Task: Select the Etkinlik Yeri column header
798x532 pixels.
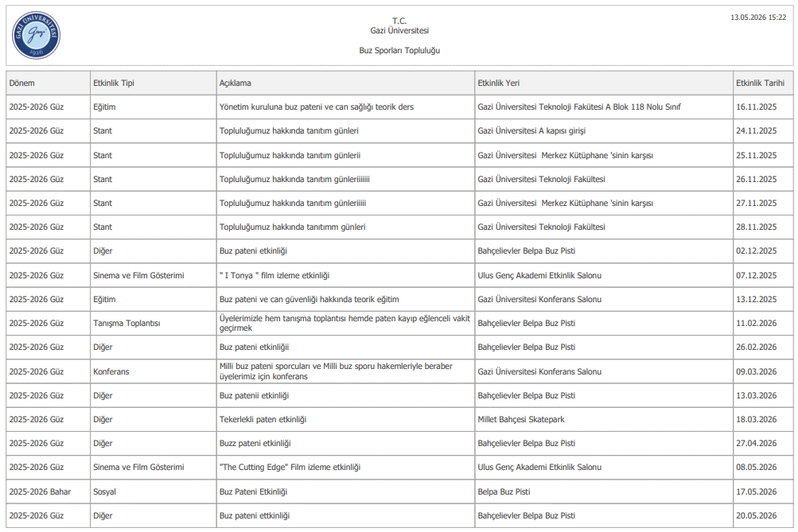Action: point(604,83)
